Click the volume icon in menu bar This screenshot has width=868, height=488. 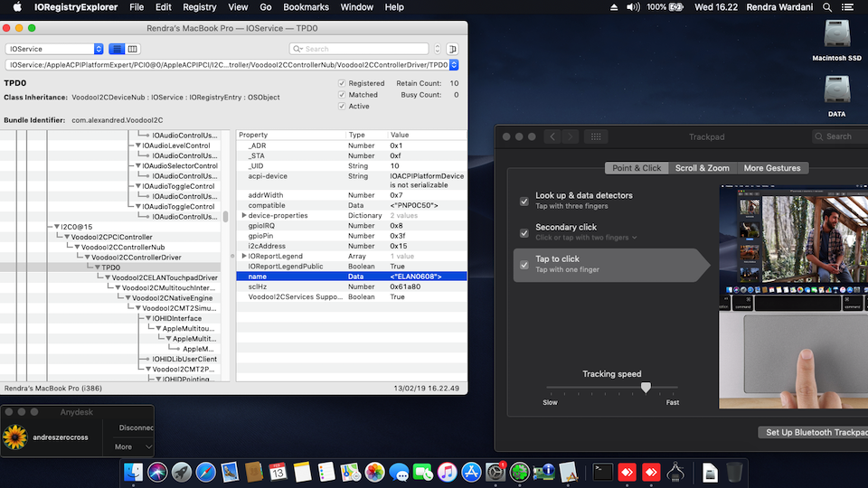[633, 7]
